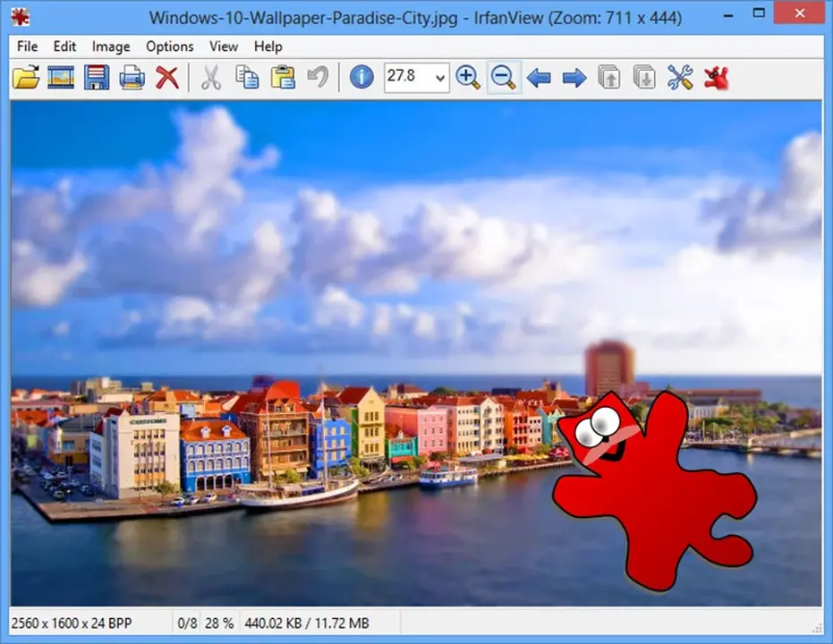Click the Cut scissors icon
Screen dimensions: 833x644
point(211,78)
